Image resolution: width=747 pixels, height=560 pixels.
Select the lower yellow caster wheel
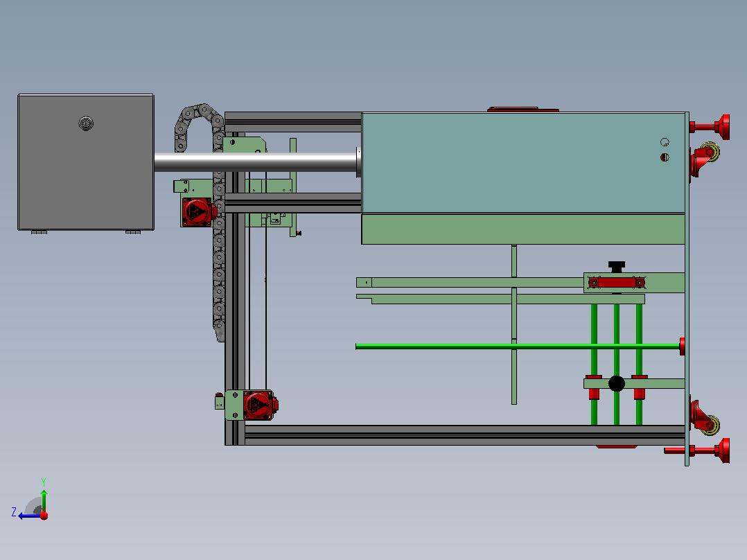coord(710,425)
